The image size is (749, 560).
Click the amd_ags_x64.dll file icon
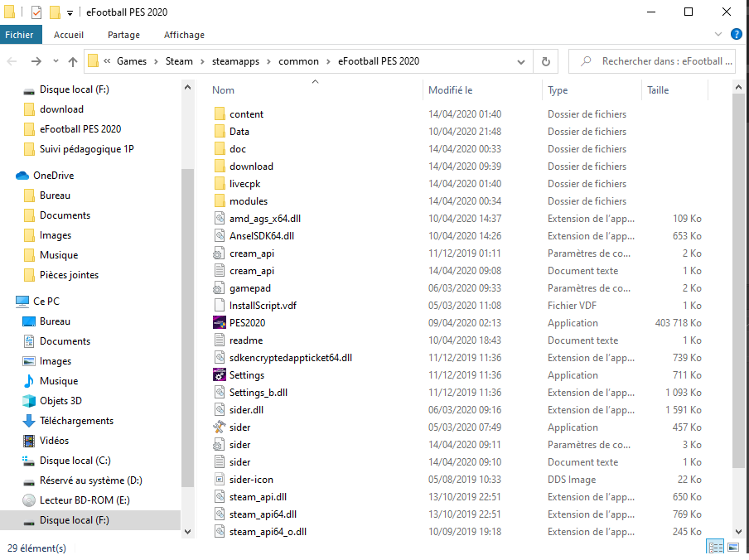tap(220, 218)
